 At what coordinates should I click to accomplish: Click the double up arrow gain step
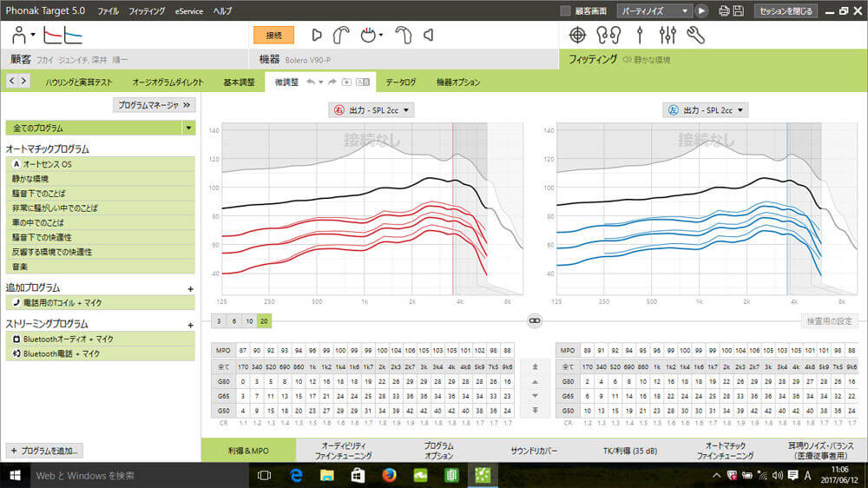[535, 366]
